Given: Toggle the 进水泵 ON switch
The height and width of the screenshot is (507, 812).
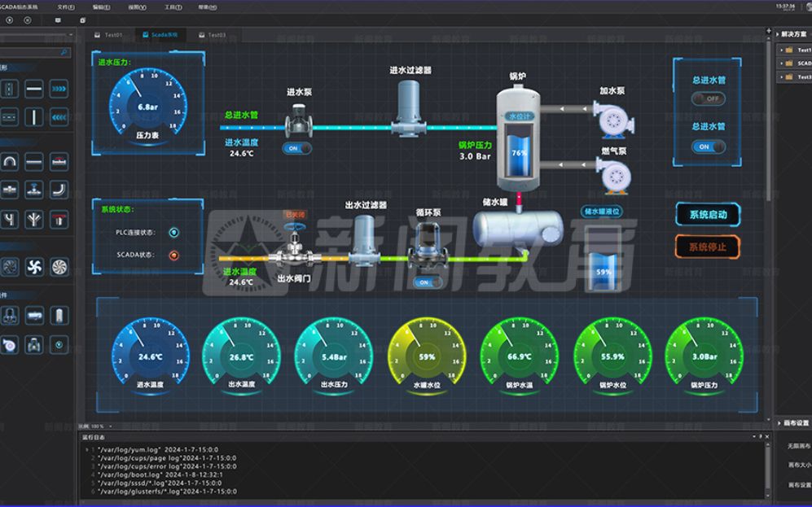Looking at the screenshot, I should point(296,148).
